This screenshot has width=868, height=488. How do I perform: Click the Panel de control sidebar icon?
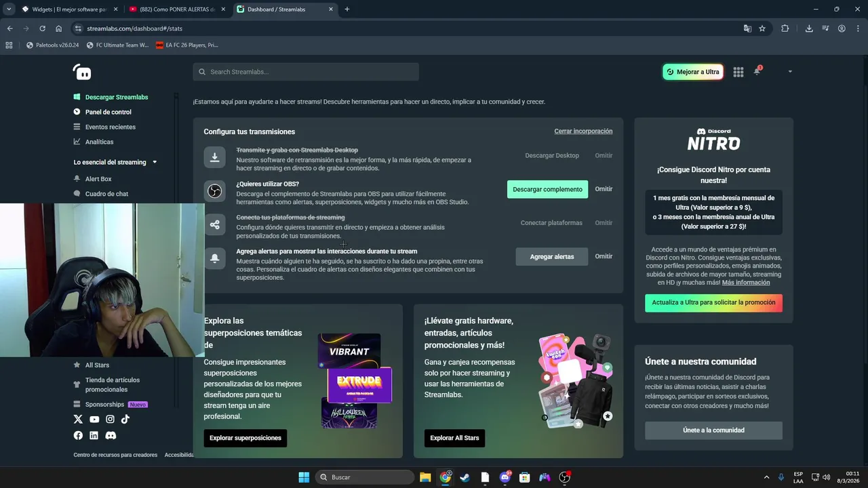(77, 112)
